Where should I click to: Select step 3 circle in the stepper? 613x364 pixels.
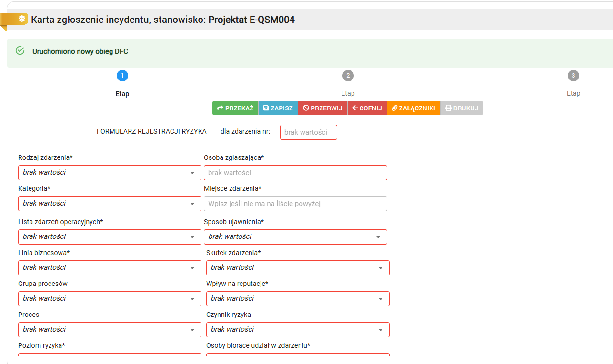click(573, 76)
